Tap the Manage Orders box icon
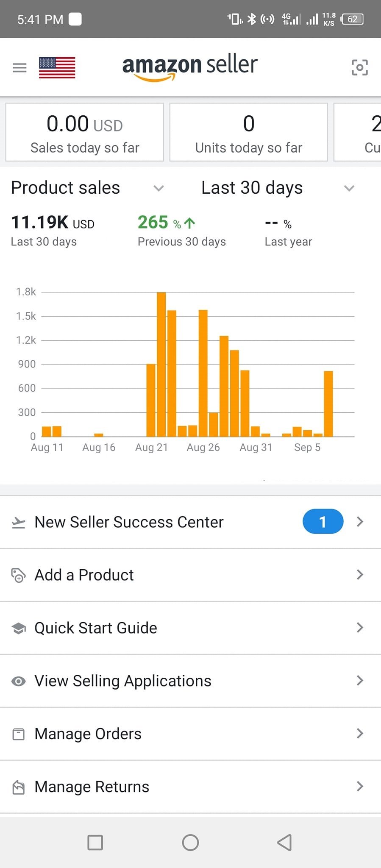 click(18, 734)
